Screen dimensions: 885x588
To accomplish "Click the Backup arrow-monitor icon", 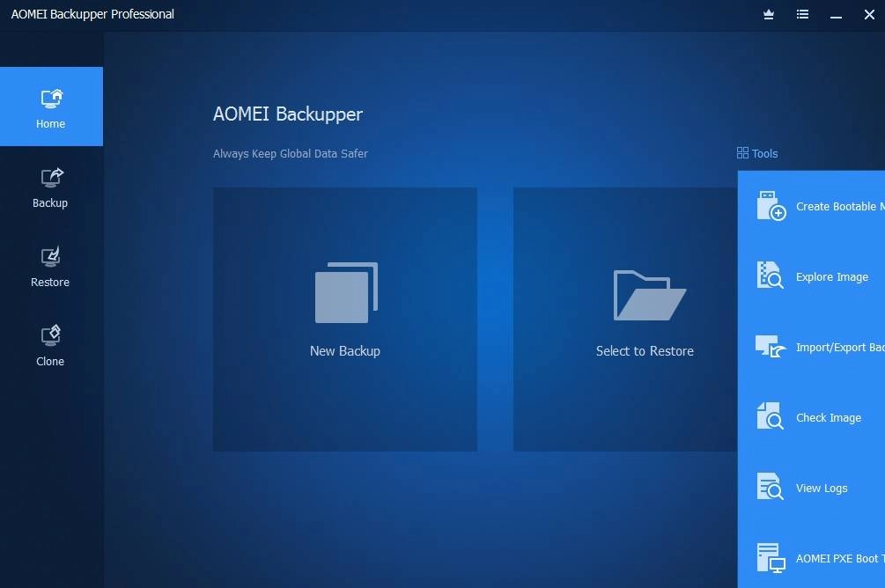I will coord(51,177).
